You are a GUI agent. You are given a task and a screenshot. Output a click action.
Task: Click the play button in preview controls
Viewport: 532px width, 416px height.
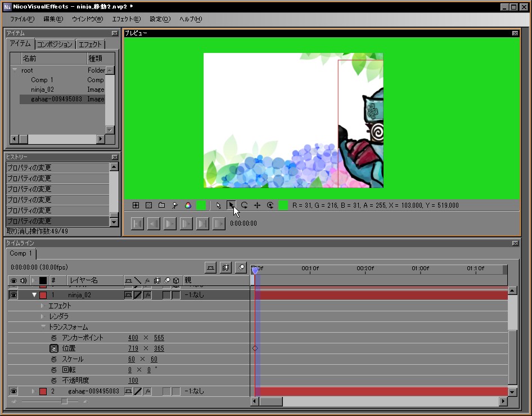(x=170, y=224)
